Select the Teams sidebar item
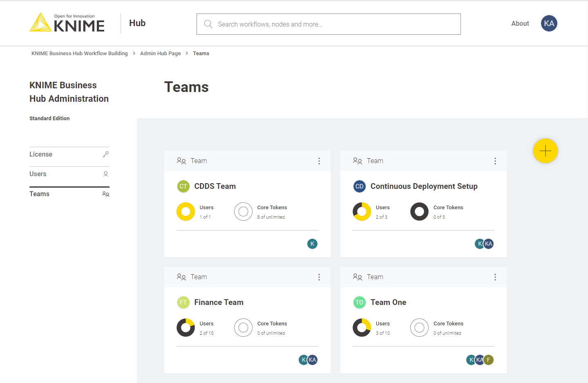The height and width of the screenshot is (383, 588). click(x=69, y=194)
